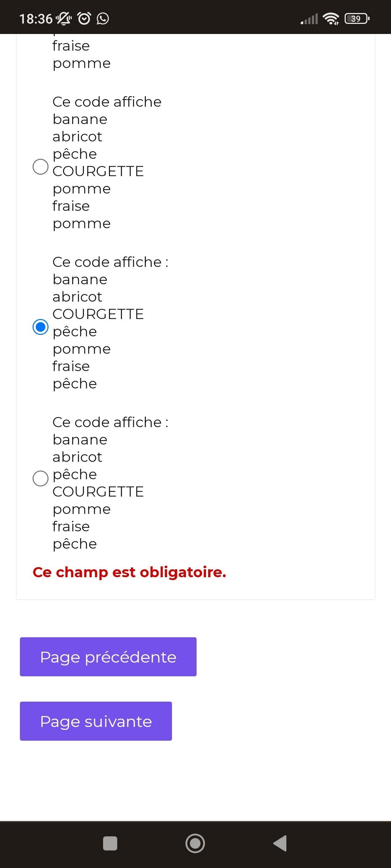Choose the last radio above the error message
Screen dimensions: 391x868
point(41,478)
